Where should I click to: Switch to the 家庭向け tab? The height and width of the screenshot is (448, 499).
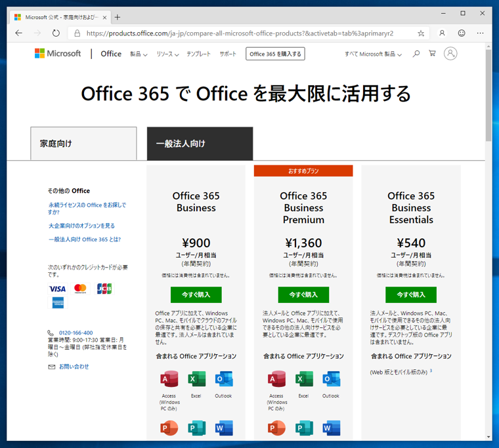coord(83,144)
